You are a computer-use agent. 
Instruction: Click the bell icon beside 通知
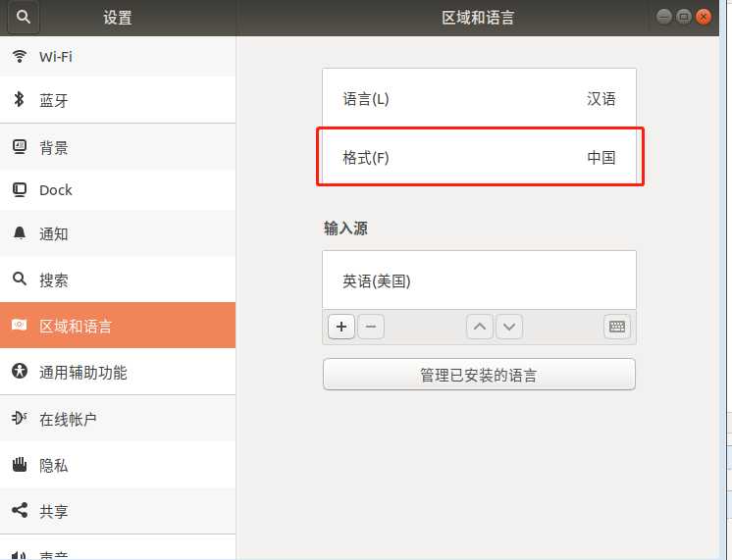(x=20, y=232)
